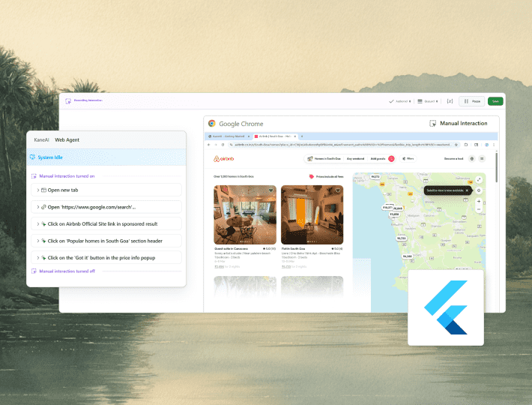The width and height of the screenshot is (532, 405).
Task: Zoom in the map with plus button
Action: coord(479,201)
